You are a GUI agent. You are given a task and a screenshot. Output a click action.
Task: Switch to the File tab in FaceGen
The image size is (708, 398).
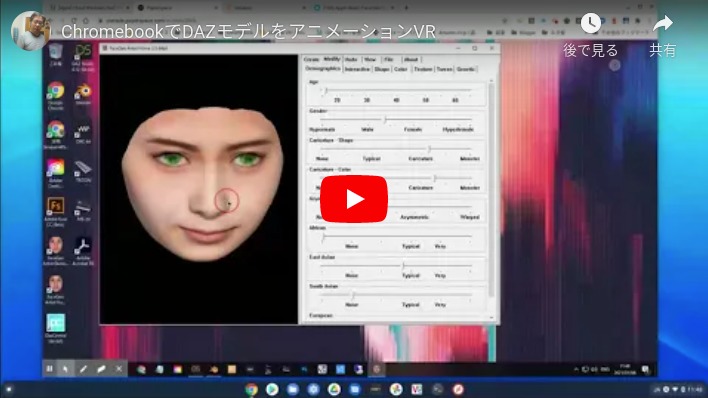tap(389, 59)
